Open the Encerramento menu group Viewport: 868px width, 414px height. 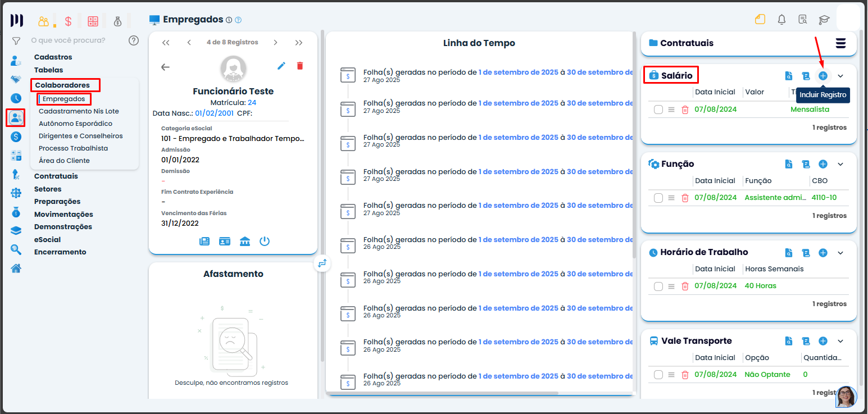pos(60,252)
